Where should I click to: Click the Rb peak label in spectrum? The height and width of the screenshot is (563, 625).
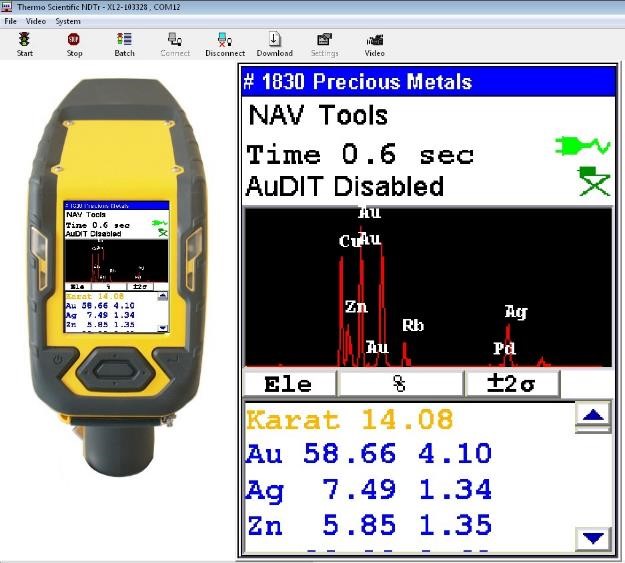pos(413,325)
